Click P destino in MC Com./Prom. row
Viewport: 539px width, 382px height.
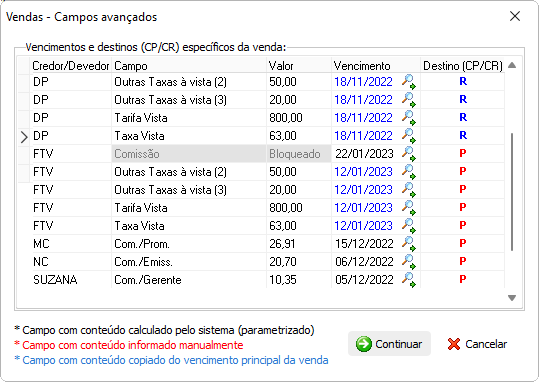(x=463, y=243)
